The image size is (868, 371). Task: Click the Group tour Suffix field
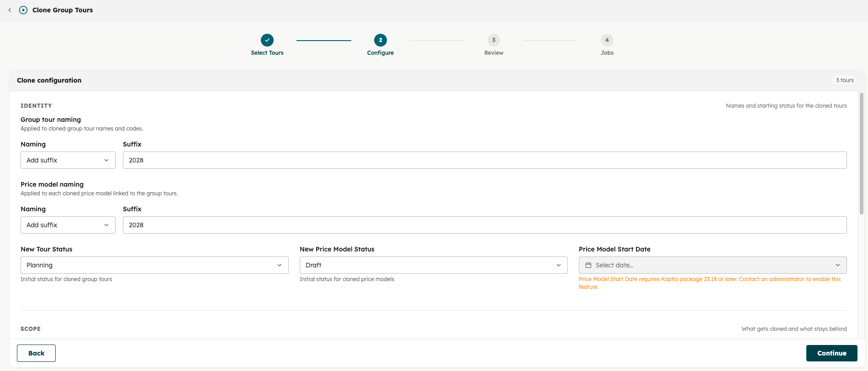point(485,160)
